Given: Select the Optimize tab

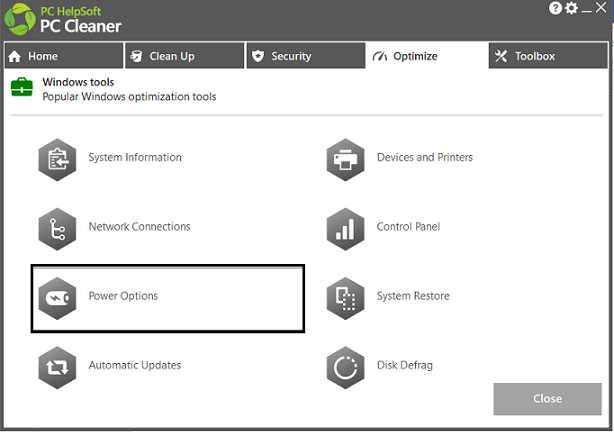Looking at the screenshot, I should point(427,56).
